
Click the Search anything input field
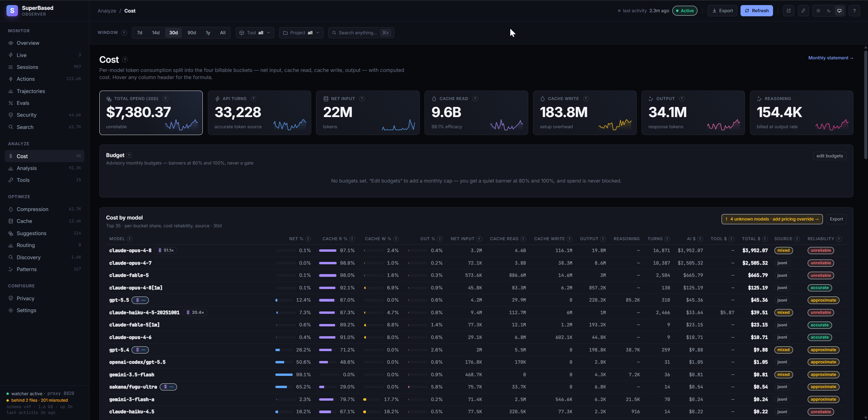(361, 33)
